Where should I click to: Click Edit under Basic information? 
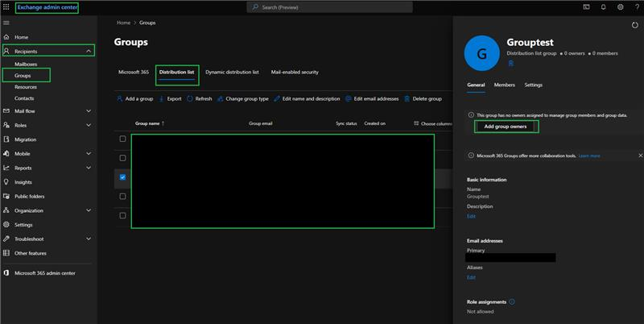pos(471,216)
